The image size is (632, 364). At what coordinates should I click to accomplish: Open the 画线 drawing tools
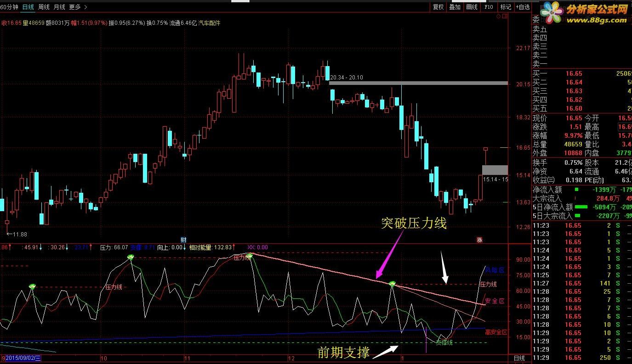coord(472,7)
